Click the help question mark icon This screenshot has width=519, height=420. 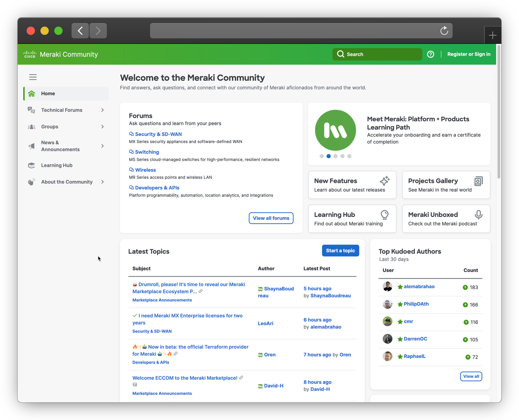[430, 54]
